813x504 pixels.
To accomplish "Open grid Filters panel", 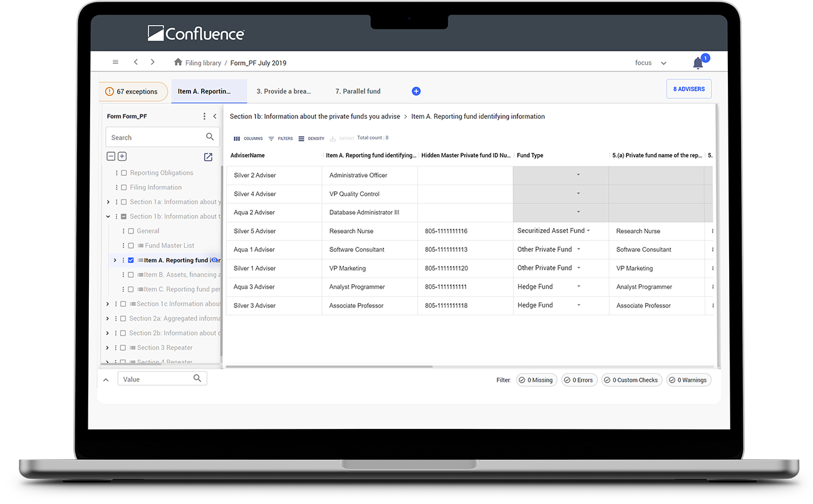I will 281,138.
